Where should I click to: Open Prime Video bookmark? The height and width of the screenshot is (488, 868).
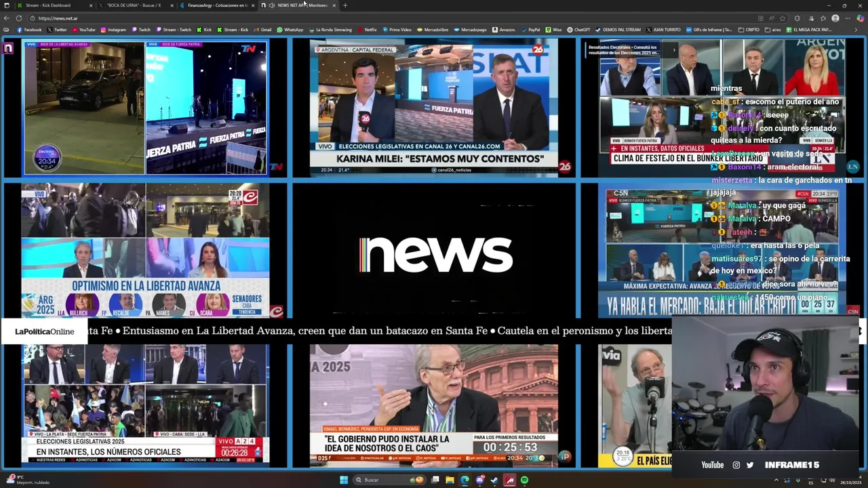pos(397,30)
